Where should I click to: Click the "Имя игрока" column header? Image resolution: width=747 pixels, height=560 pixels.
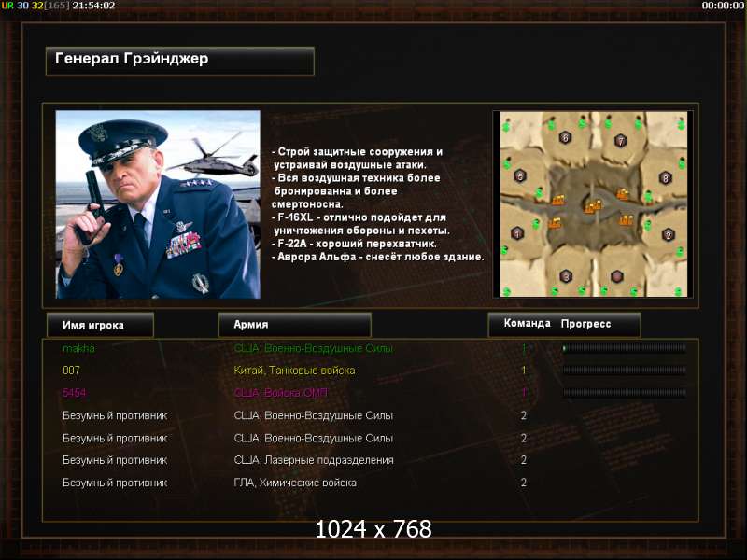click(100, 325)
